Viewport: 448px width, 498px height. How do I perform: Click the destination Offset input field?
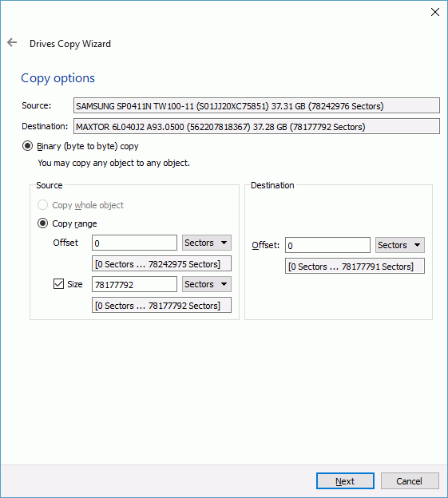[x=327, y=245]
